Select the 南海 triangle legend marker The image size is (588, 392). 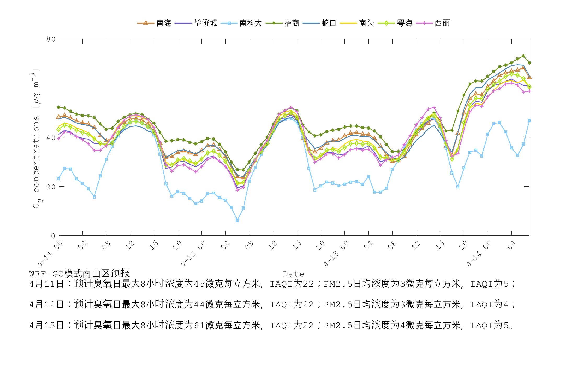(x=145, y=23)
